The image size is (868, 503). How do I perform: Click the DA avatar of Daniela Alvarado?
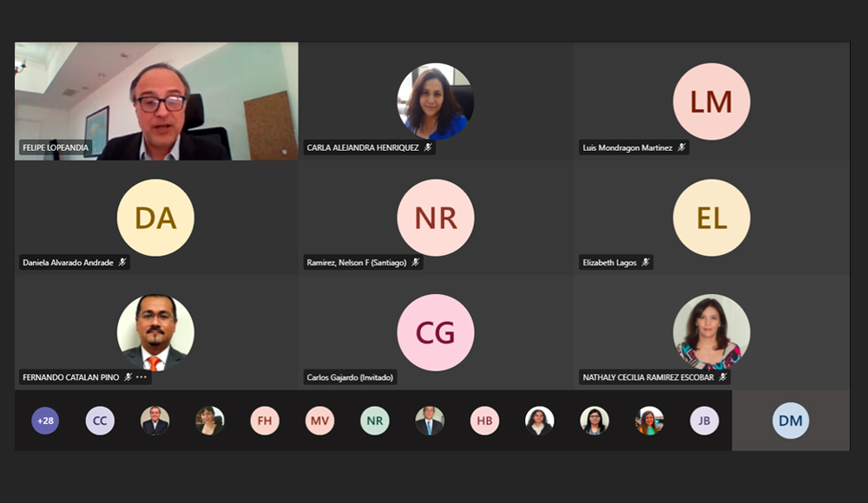(x=155, y=218)
